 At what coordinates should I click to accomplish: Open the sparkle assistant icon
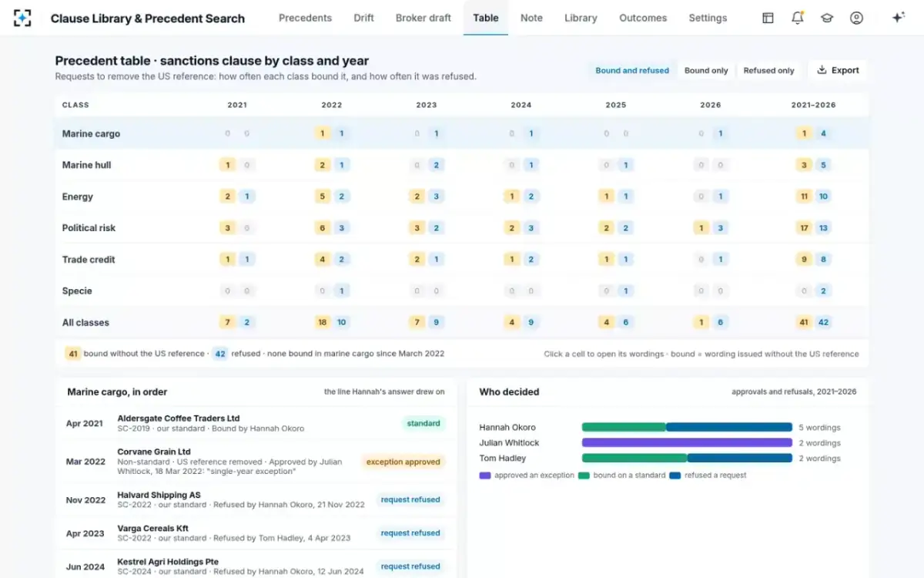coord(898,18)
